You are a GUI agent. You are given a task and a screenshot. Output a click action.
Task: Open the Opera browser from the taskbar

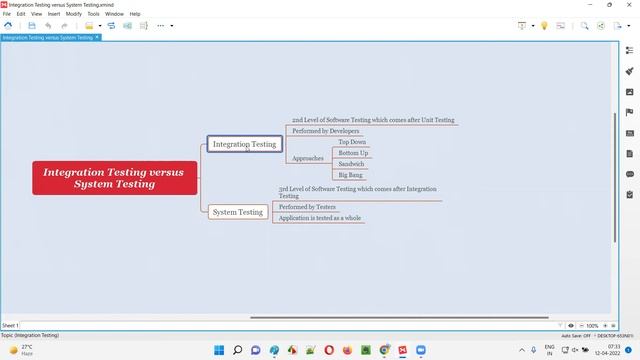coord(329,350)
